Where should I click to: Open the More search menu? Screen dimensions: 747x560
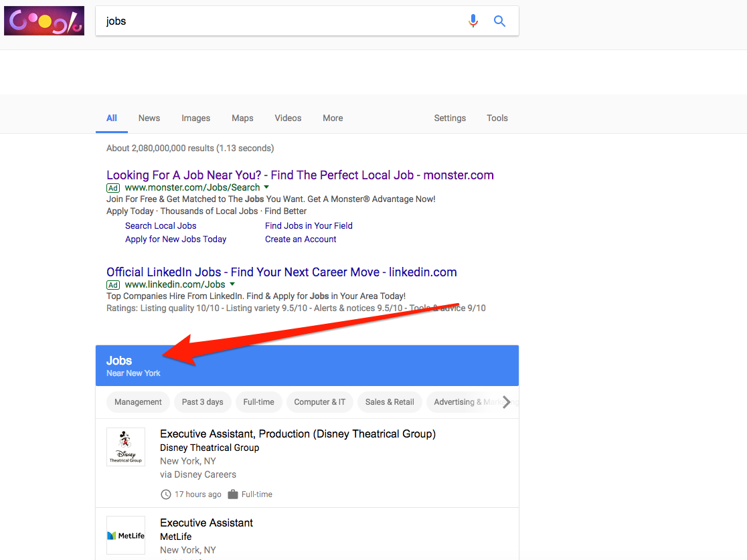coord(333,118)
